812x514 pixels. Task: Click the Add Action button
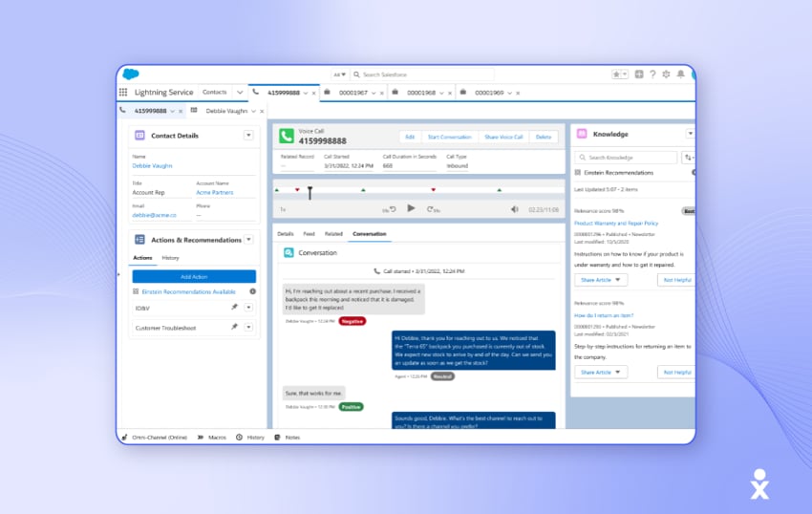(x=194, y=277)
